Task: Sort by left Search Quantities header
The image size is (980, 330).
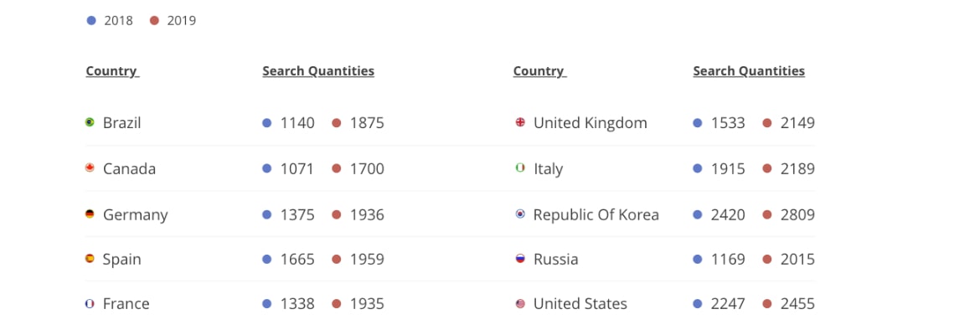Action: pos(318,71)
